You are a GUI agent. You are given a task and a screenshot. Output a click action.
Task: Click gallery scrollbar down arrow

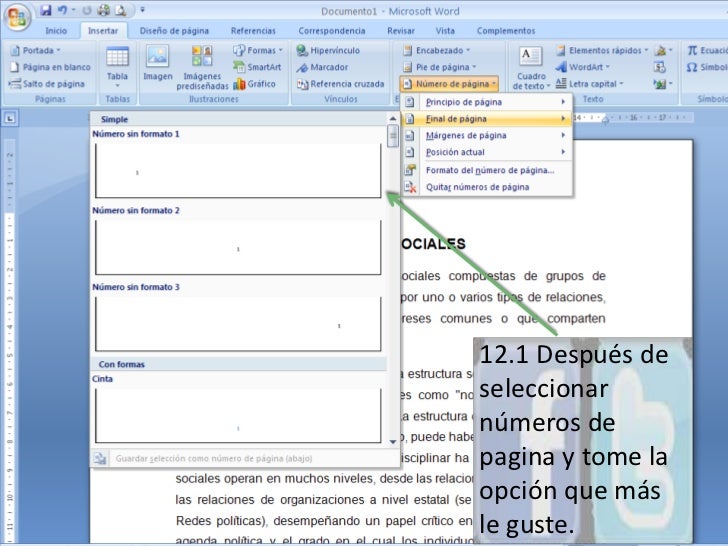pyautogui.click(x=393, y=442)
